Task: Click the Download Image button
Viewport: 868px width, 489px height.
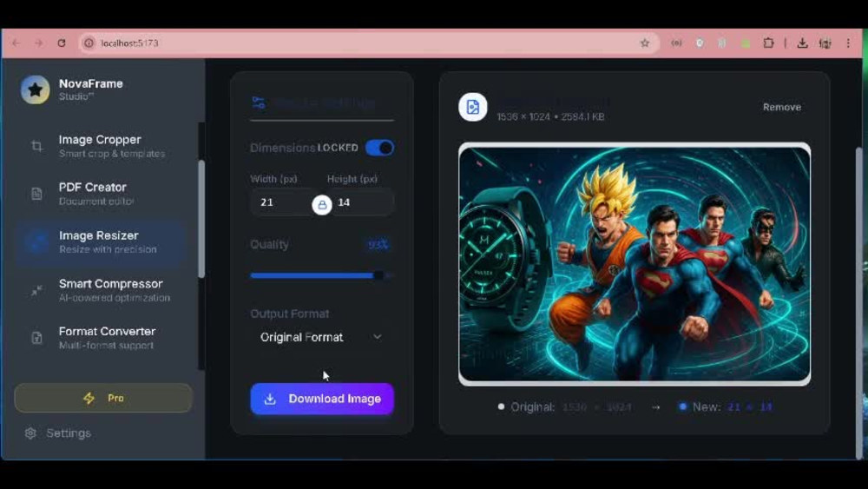Action: [322, 399]
